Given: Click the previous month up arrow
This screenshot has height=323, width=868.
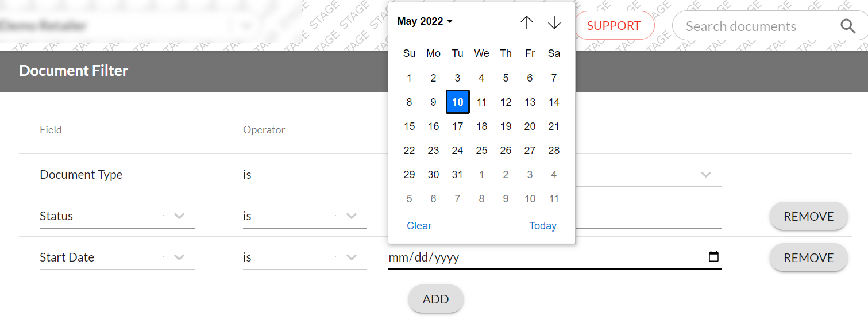Looking at the screenshot, I should [526, 23].
